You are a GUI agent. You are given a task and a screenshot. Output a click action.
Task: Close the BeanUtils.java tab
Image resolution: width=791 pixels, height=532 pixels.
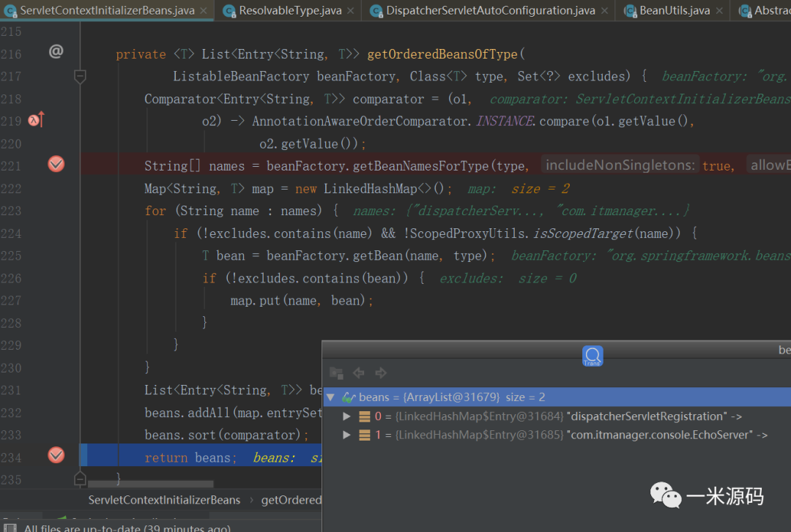pos(719,11)
